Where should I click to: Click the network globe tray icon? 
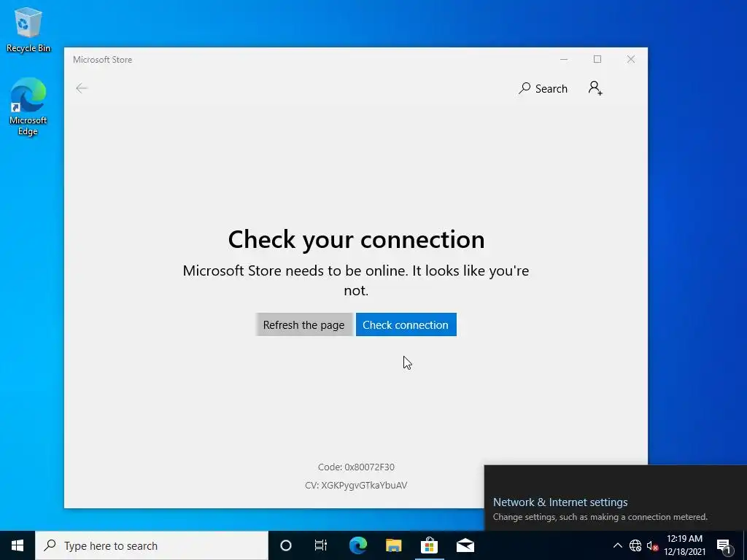pos(635,545)
